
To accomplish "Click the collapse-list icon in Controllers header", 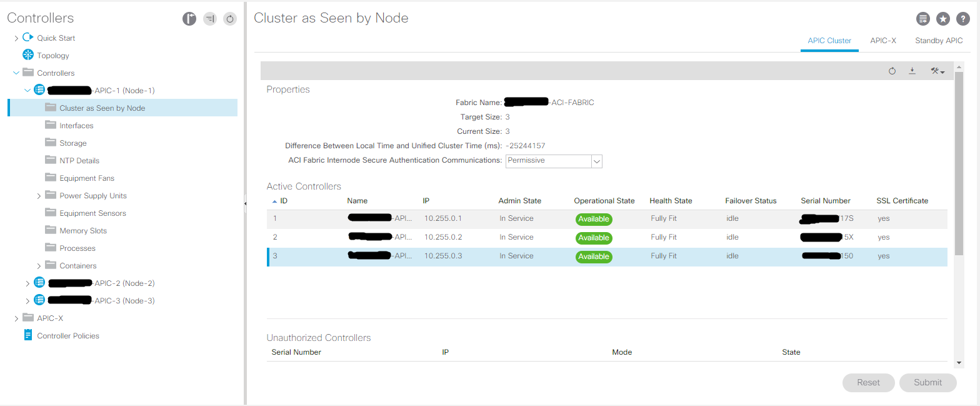I will (x=210, y=19).
